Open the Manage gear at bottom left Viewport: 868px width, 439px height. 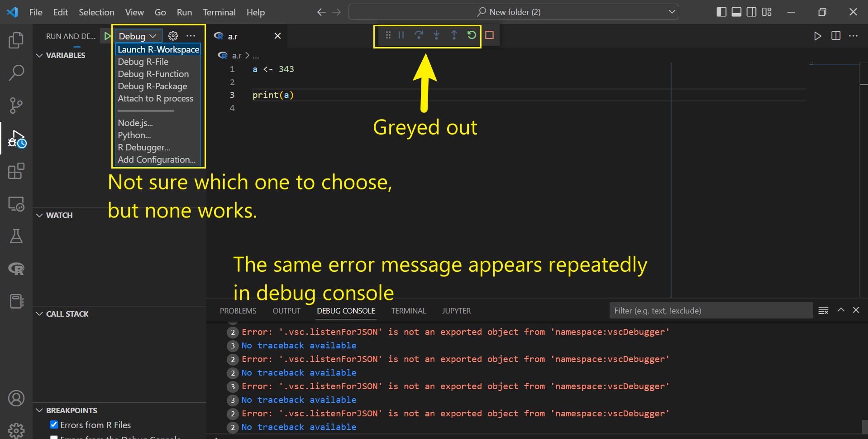click(x=16, y=430)
